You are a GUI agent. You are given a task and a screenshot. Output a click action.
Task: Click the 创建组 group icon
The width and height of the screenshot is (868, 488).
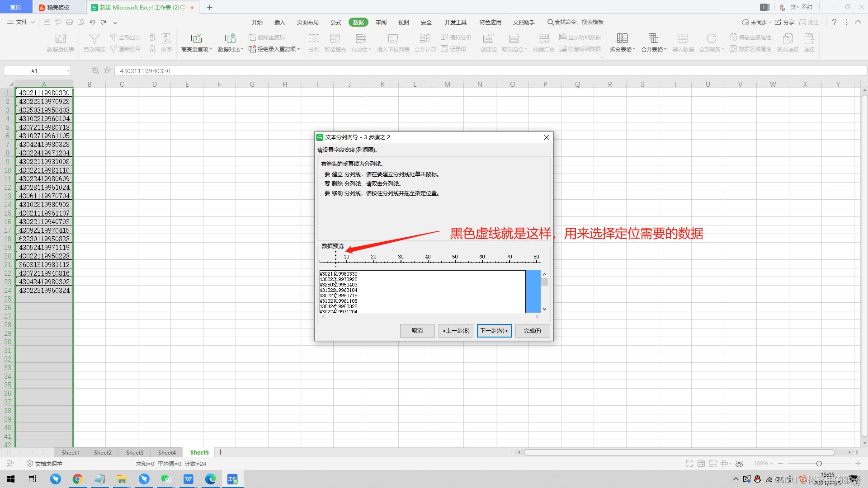pos(489,43)
